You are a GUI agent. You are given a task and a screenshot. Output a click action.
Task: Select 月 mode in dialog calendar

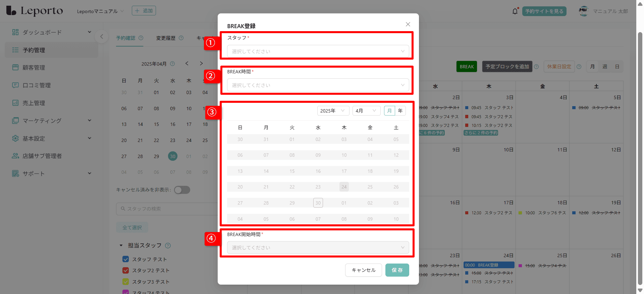tap(389, 111)
